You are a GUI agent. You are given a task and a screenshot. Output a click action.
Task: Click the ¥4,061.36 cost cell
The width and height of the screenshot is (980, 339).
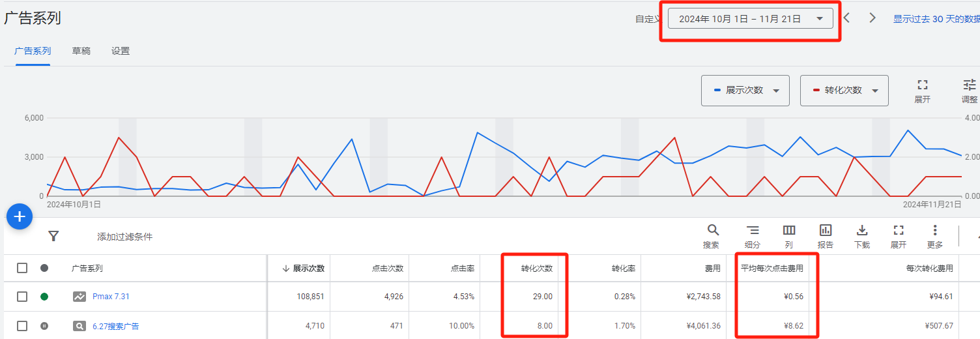point(704,326)
